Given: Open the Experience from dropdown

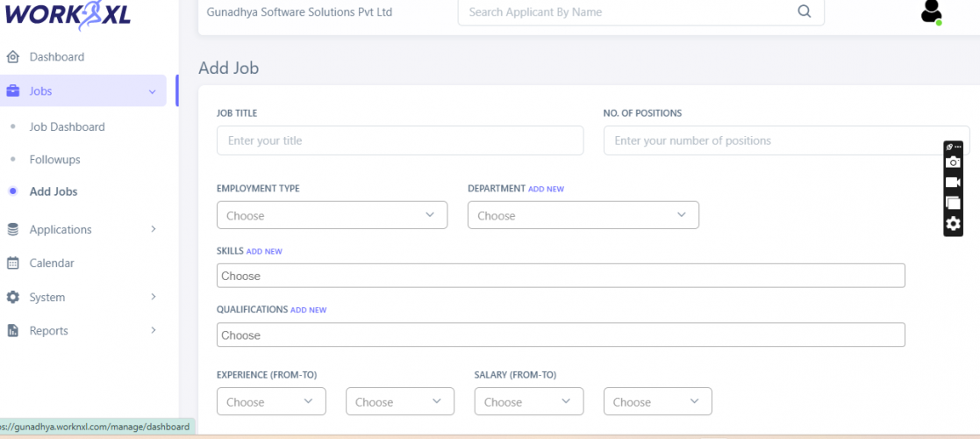Looking at the screenshot, I should (x=271, y=401).
